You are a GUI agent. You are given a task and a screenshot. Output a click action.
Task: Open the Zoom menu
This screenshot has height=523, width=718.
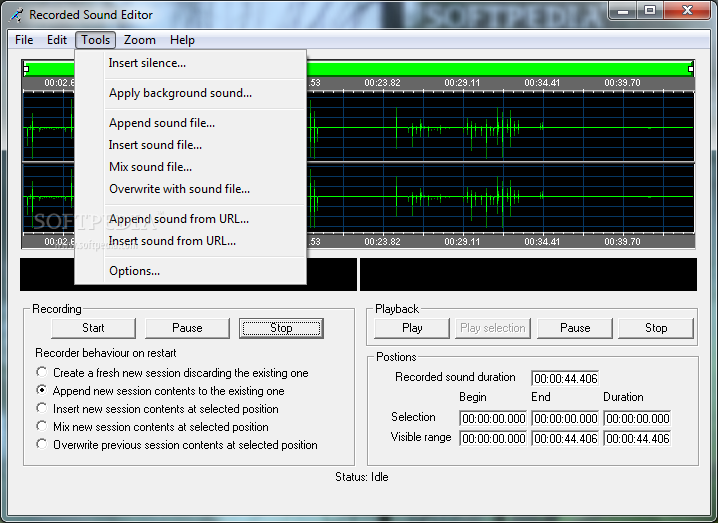click(x=140, y=40)
